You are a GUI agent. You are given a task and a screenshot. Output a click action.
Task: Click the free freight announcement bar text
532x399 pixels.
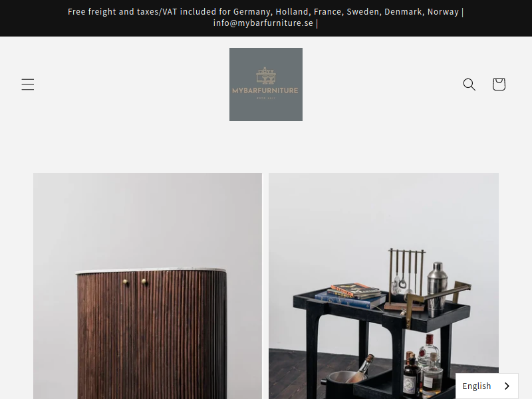click(x=265, y=17)
